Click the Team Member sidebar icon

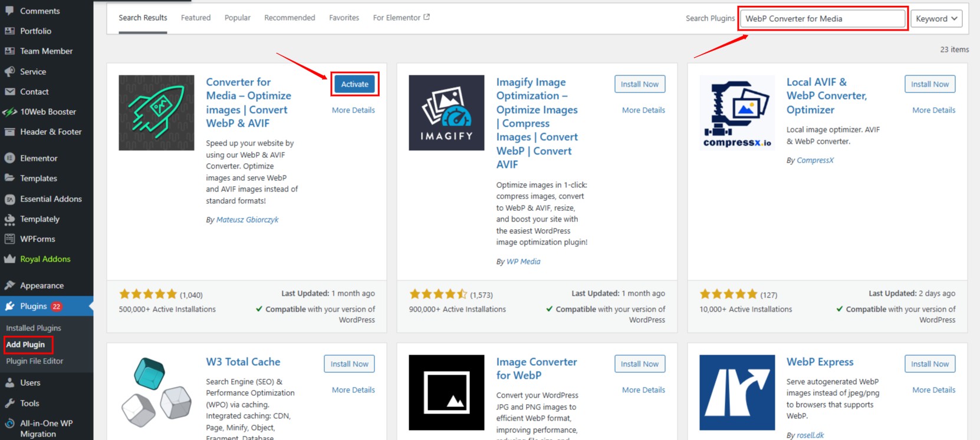pos(9,51)
